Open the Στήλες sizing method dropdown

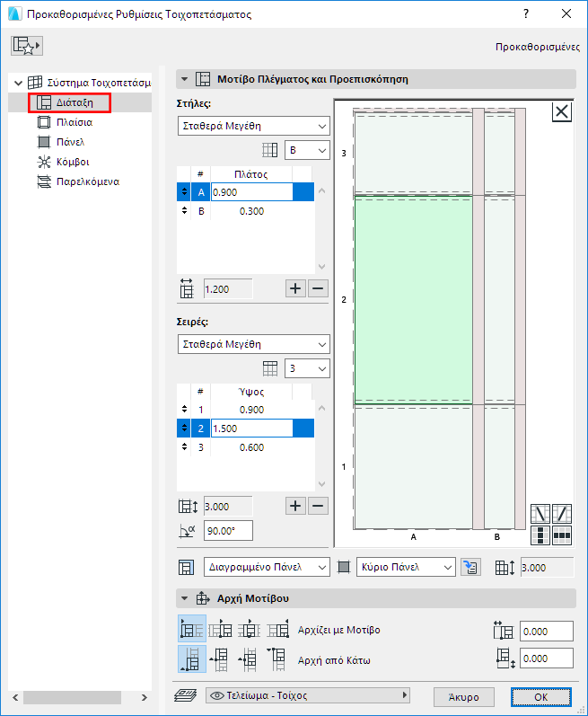tap(254, 126)
